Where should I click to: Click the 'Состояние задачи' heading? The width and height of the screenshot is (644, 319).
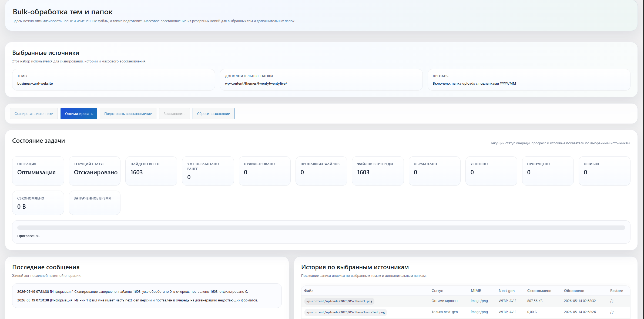38,141
